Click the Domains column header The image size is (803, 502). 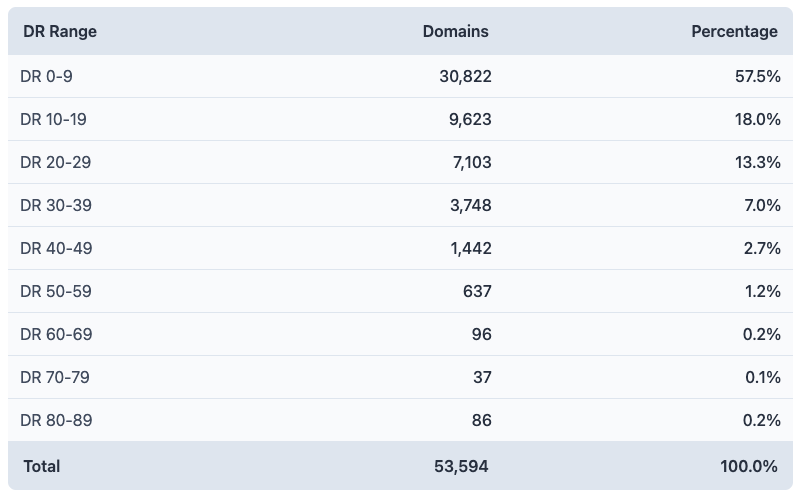click(455, 32)
